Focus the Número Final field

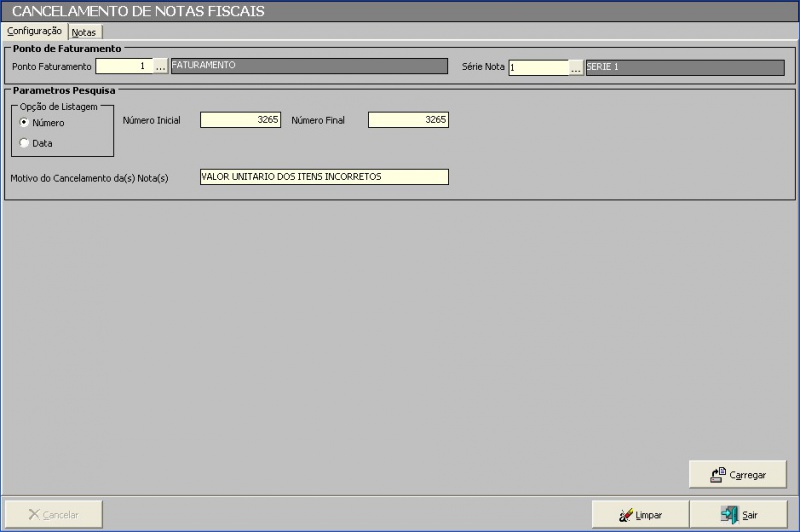point(408,120)
